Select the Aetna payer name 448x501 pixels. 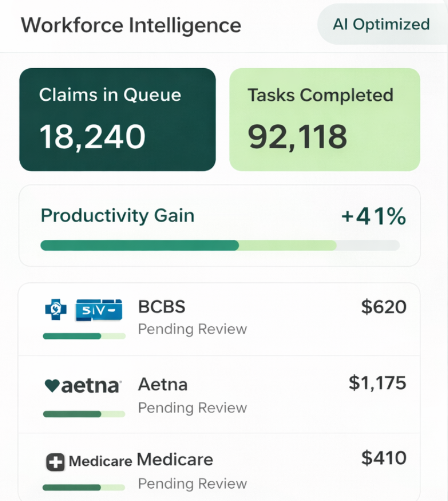tap(163, 384)
